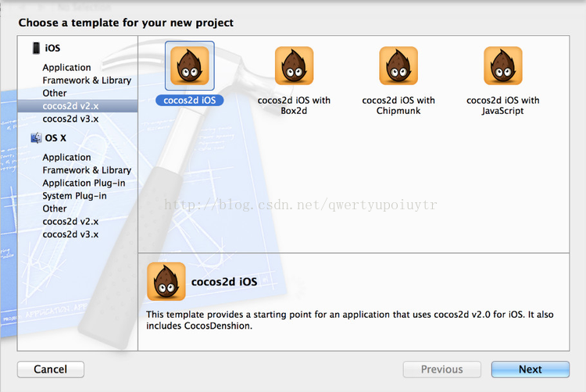Click the highlighted cocos2d iOS label
The width and height of the screenshot is (586, 392).
tap(190, 100)
